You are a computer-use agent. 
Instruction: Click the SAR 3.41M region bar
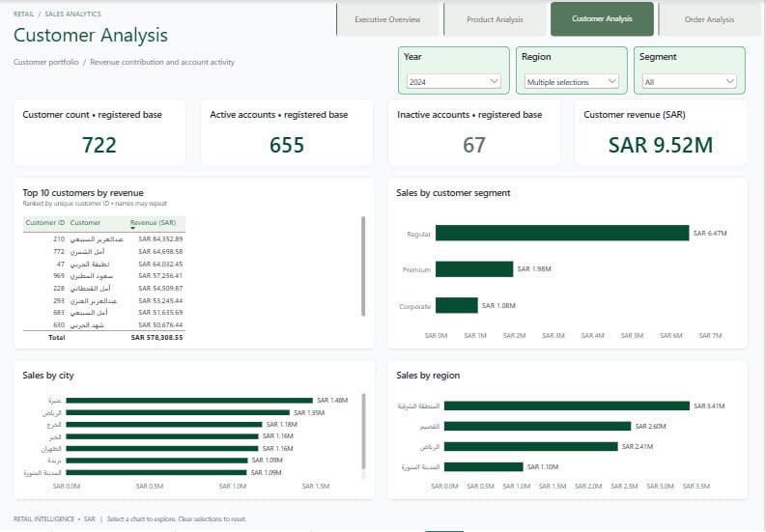(x=567, y=406)
